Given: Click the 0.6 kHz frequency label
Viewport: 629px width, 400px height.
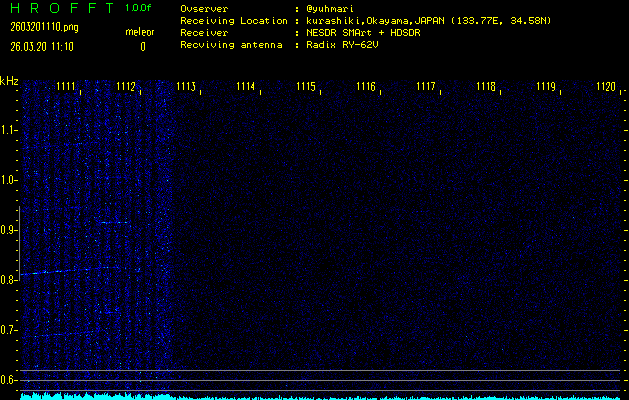Looking at the screenshot, I should (8, 380).
